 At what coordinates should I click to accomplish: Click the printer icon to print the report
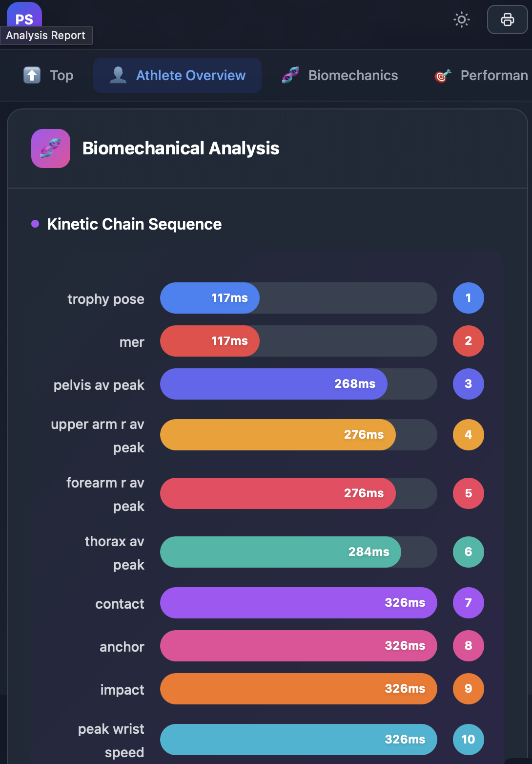tap(507, 20)
